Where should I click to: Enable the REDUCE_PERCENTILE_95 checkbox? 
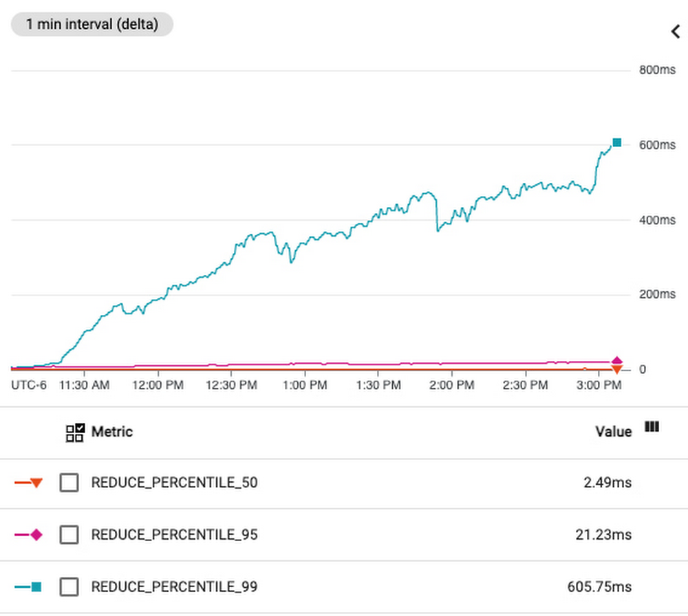[x=69, y=535]
